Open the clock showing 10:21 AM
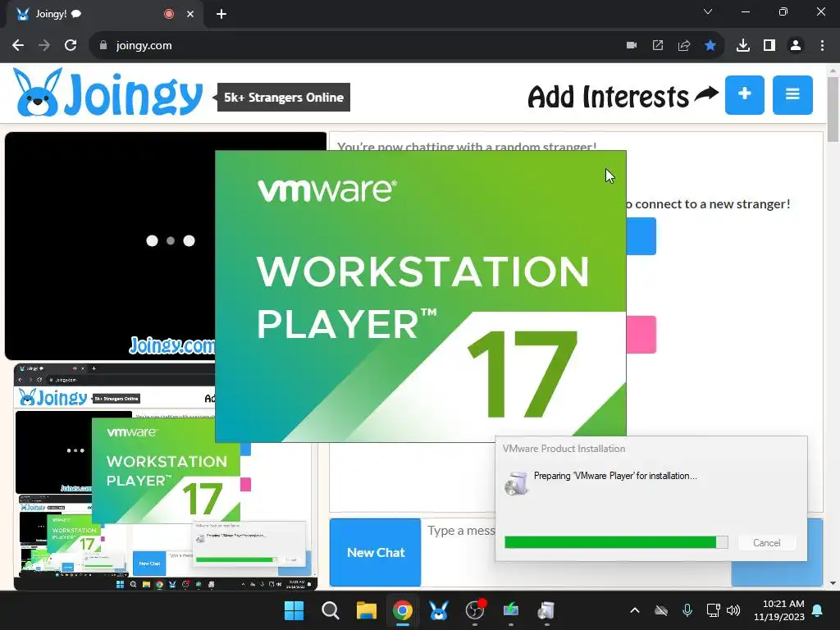The image size is (840, 630). click(x=779, y=610)
